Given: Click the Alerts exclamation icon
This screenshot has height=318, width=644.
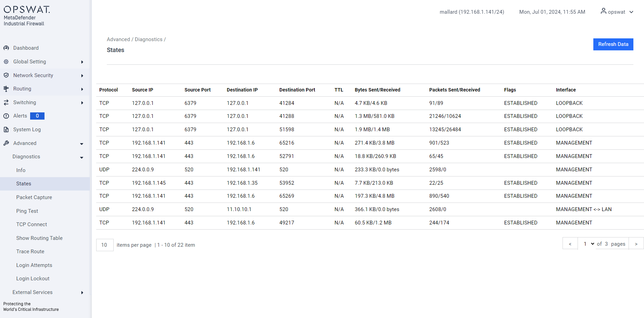Looking at the screenshot, I should 6,116.
